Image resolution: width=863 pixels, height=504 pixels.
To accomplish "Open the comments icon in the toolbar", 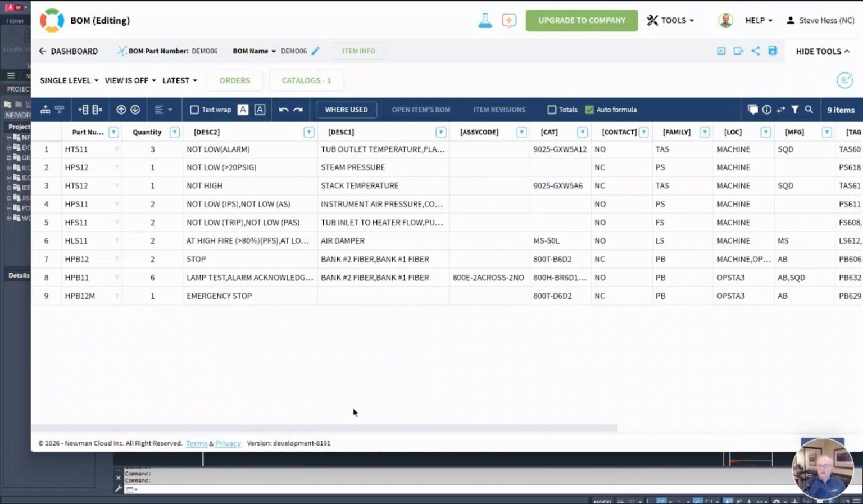I will coord(753,110).
